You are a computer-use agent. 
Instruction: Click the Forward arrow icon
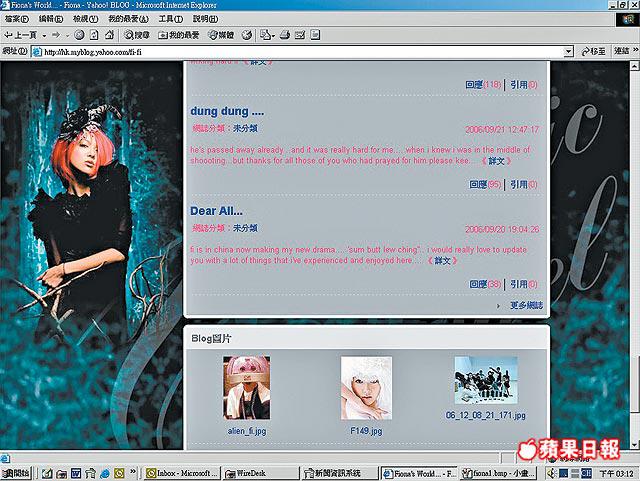tap(56, 36)
